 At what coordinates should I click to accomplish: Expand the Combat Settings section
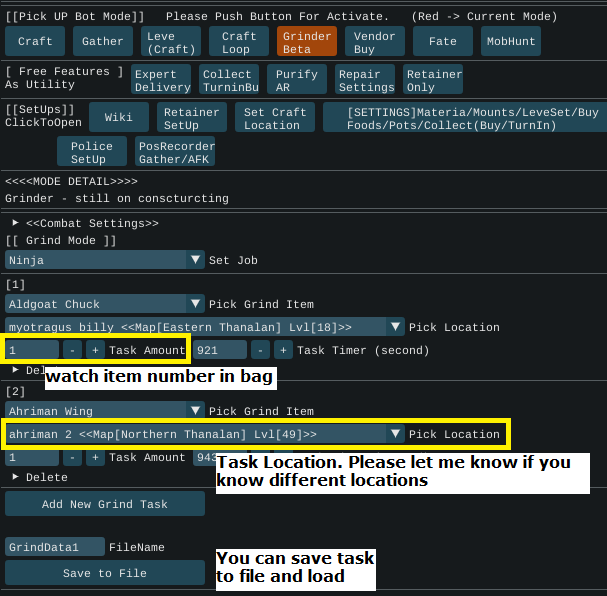(x=16, y=223)
